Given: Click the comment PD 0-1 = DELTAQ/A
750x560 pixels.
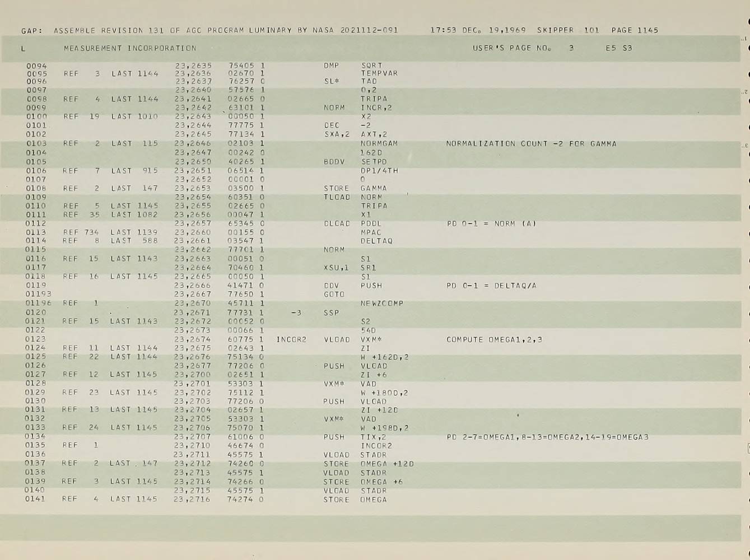Looking at the screenshot, I should pyautogui.click(x=491, y=286).
